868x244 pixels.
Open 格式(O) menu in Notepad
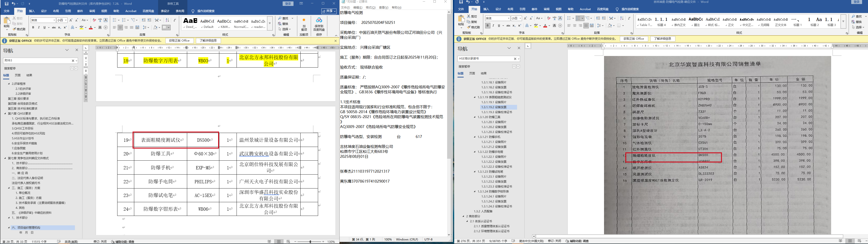[x=371, y=7]
